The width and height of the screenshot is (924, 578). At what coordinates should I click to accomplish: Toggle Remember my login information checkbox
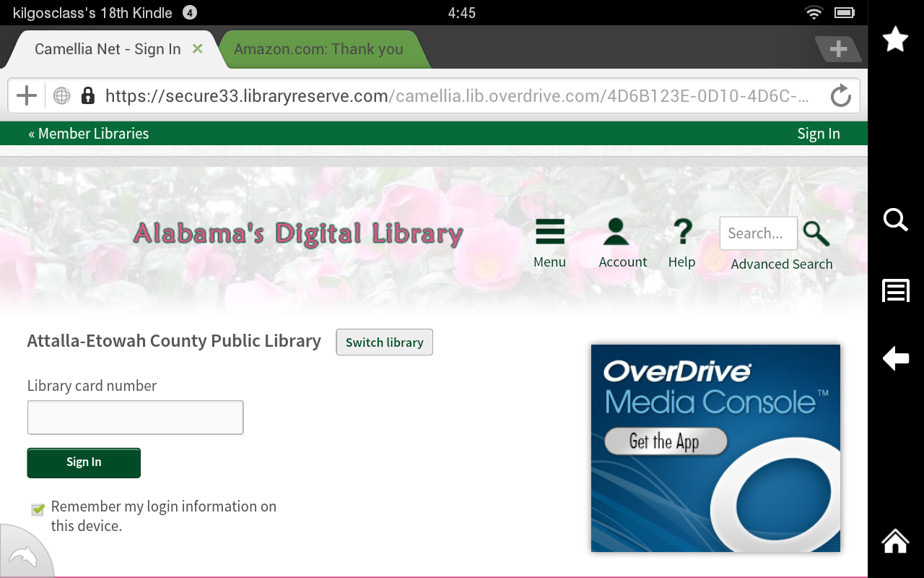(37, 509)
